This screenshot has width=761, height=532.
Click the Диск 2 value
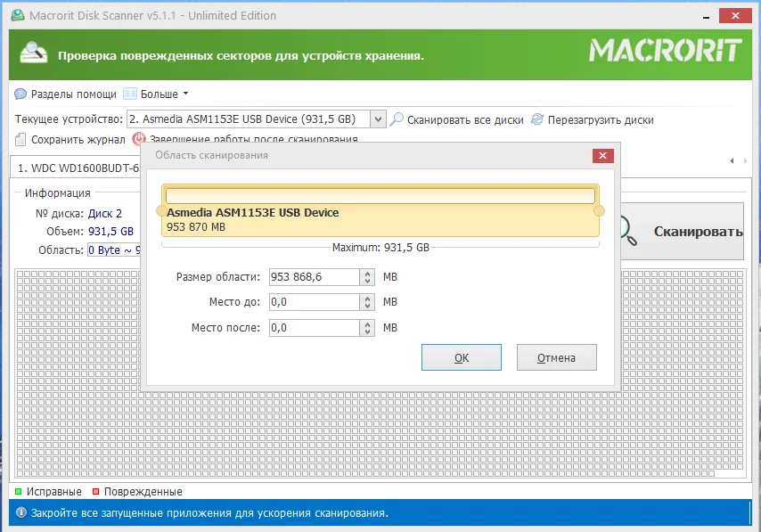click(x=105, y=214)
